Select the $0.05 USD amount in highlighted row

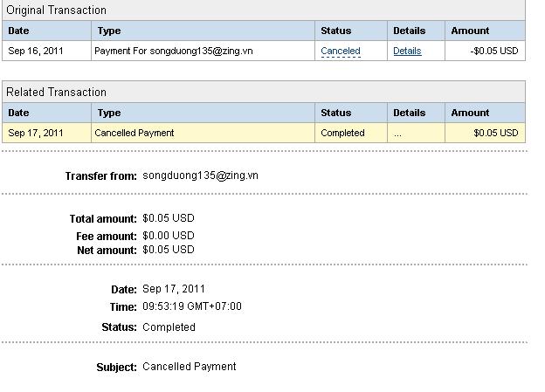[495, 133]
